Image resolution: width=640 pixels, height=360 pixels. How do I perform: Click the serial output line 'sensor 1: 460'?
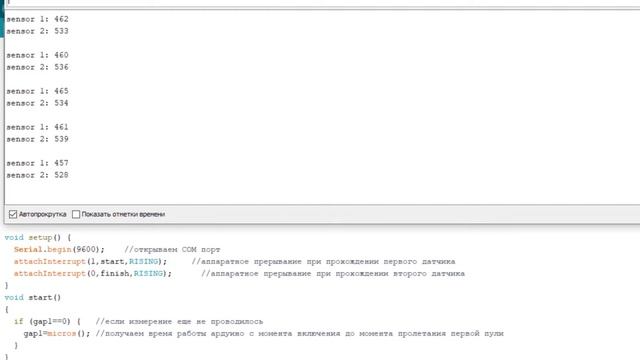[x=37, y=55]
